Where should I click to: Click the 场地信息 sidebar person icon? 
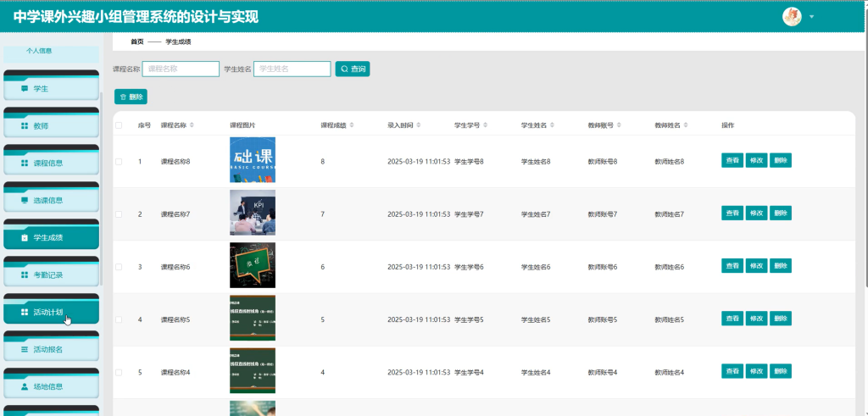(25, 386)
